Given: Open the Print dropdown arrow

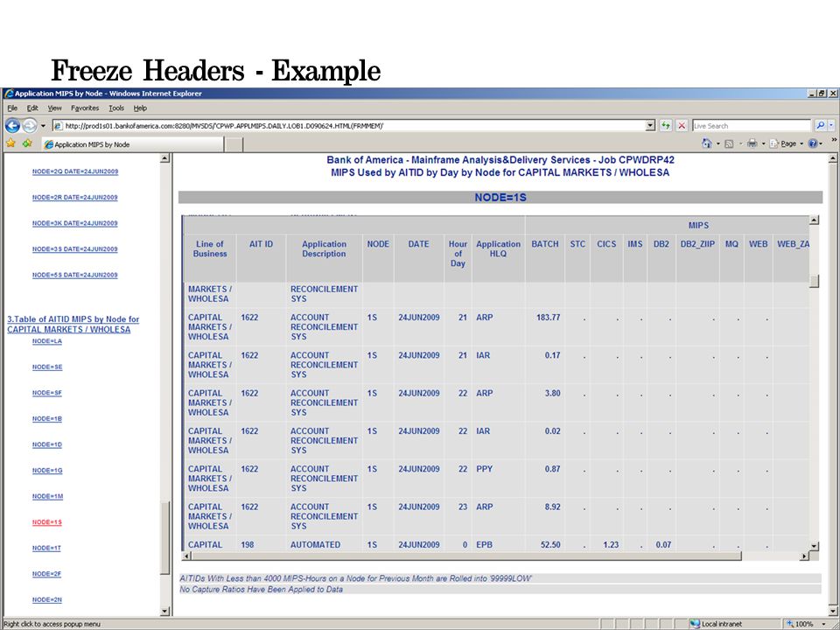Looking at the screenshot, I should tap(763, 143).
